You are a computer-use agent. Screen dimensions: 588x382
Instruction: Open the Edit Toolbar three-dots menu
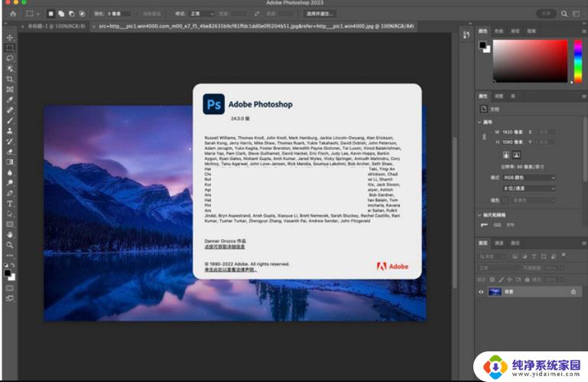coord(10,256)
